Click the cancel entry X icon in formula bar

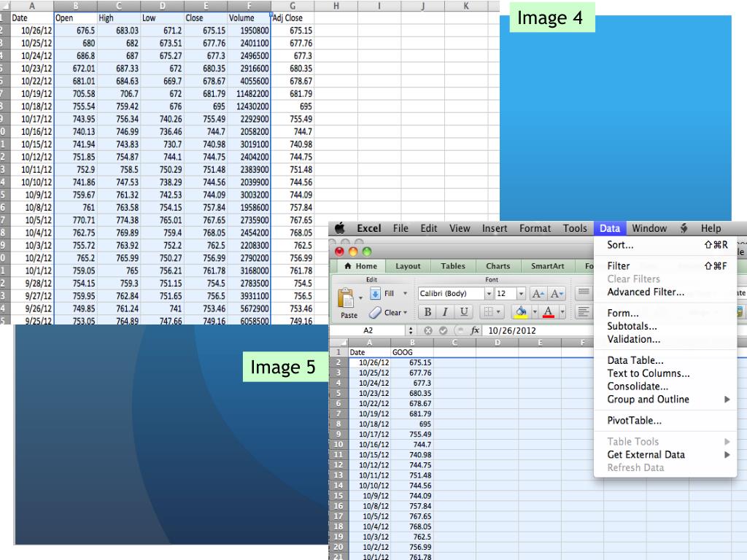427,330
